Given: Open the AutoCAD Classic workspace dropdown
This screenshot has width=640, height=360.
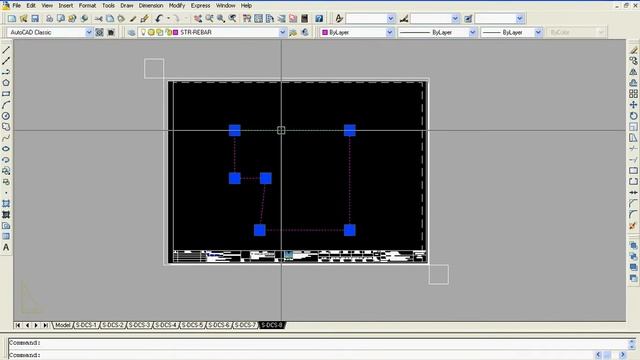Looking at the screenshot, I should tap(89, 32).
